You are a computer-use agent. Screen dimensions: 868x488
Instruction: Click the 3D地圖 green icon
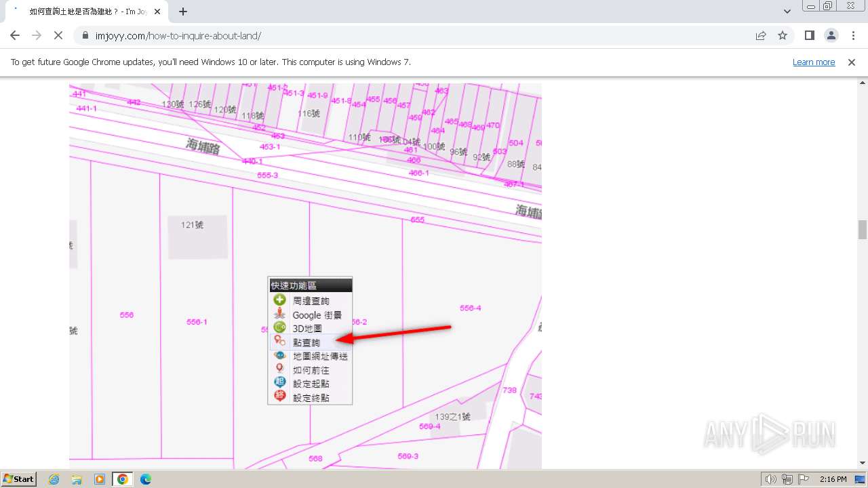click(x=279, y=328)
